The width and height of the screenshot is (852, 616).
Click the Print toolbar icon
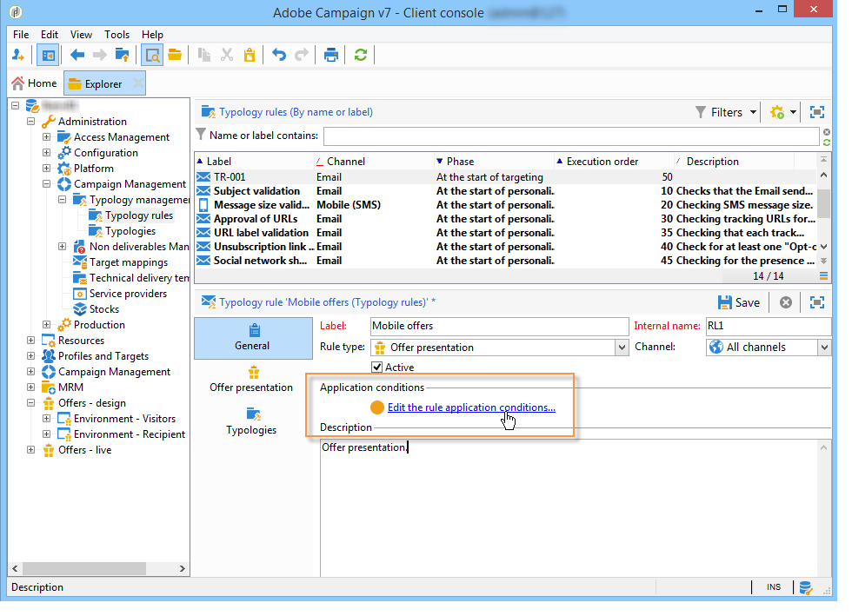pyautogui.click(x=331, y=55)
